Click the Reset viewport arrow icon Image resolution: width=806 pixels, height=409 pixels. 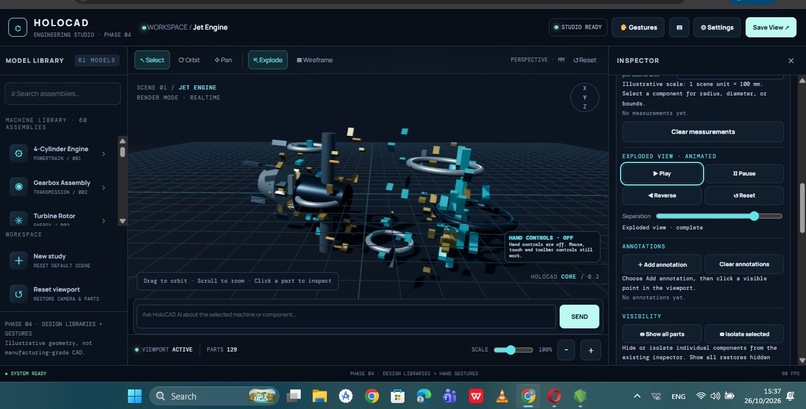tap(19, 294)
